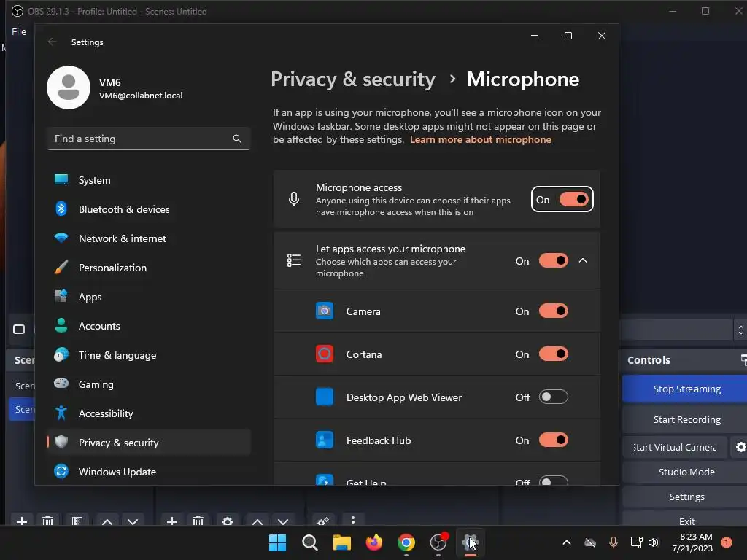Turn off Microphone access toggle

[573, 200]
